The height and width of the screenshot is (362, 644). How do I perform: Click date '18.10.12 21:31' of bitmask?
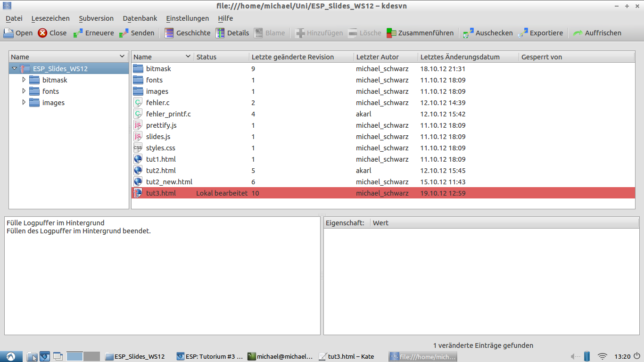click(443, 69)
